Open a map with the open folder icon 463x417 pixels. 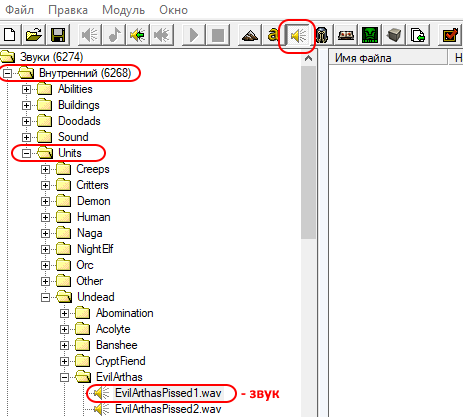coord(34,35)
